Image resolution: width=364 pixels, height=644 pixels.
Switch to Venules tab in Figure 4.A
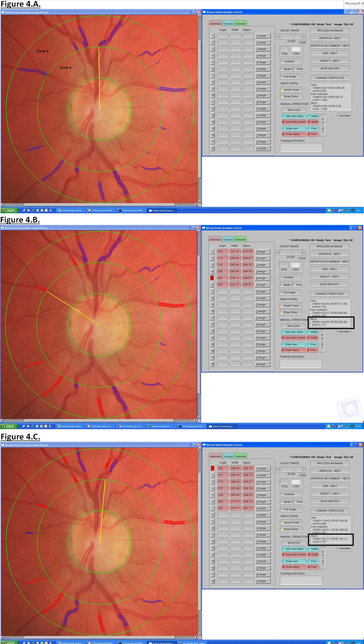(228, 24)
